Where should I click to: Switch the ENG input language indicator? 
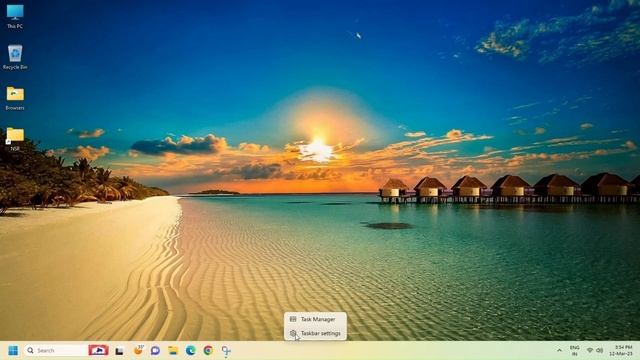(x=575, y=351)
